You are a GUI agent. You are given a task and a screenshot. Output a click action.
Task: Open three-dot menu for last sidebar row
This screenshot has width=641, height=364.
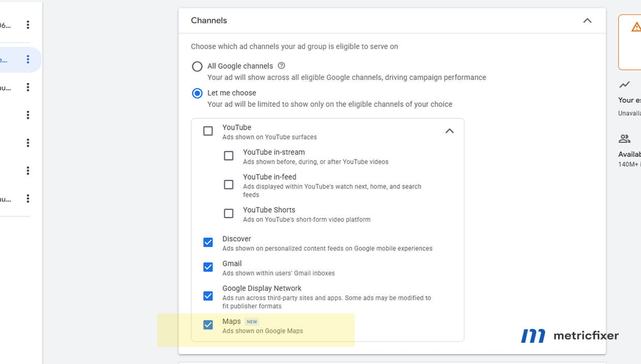coord(28,198)
